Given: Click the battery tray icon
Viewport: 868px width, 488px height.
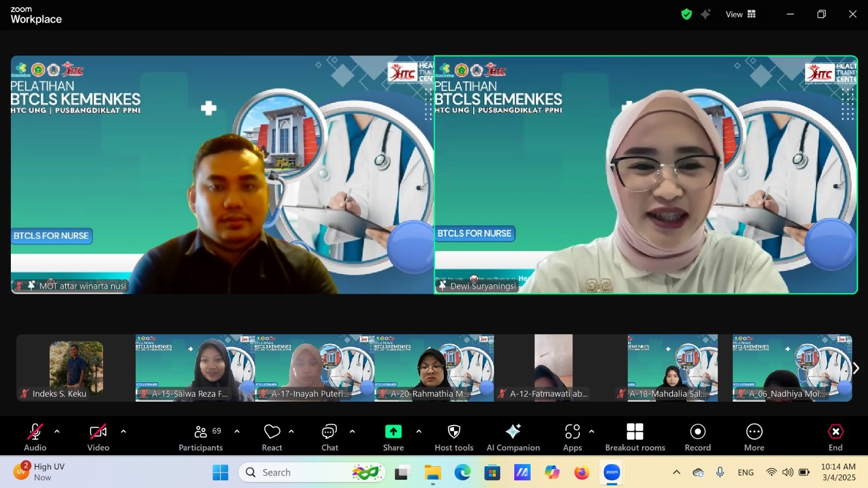Looking at the screenshot, I should [x=804, y=472].
